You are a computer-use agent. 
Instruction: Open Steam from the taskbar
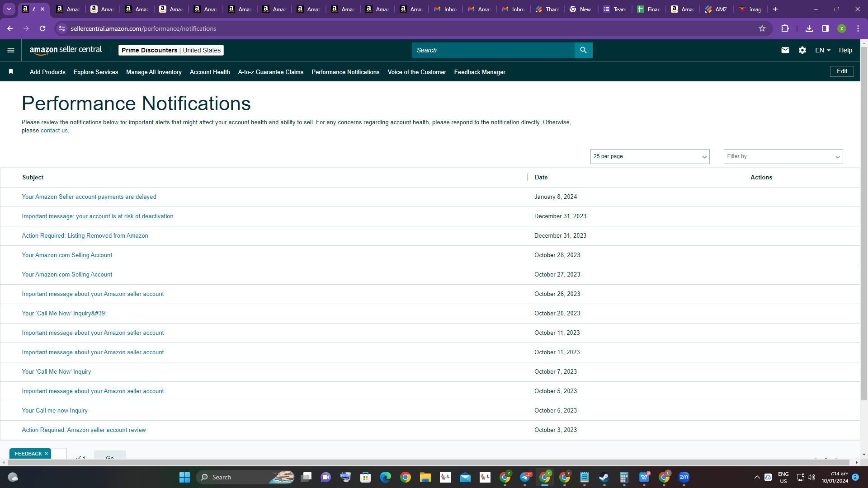click(x=604, y=477)
